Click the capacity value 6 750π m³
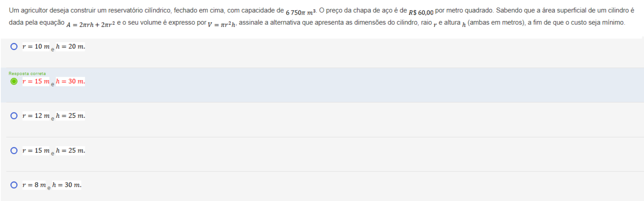The height and width of the screenshot is (201, 644). click(301, 13)
